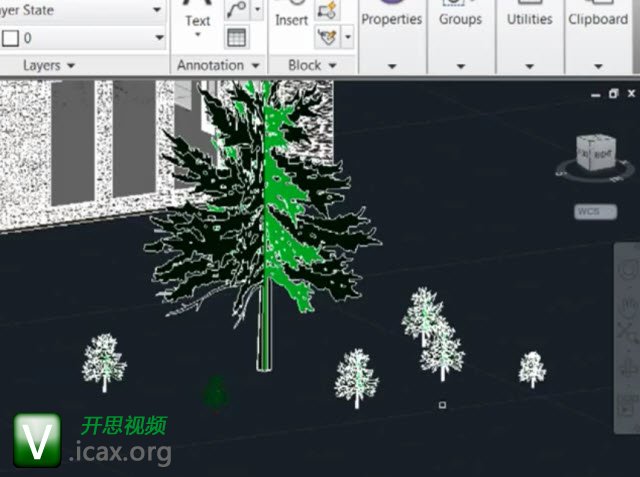Image resolution: width=640 pixels, height=477 pixels.
Task: Click the ViewCube in the viewport
Action: point(596,155)
